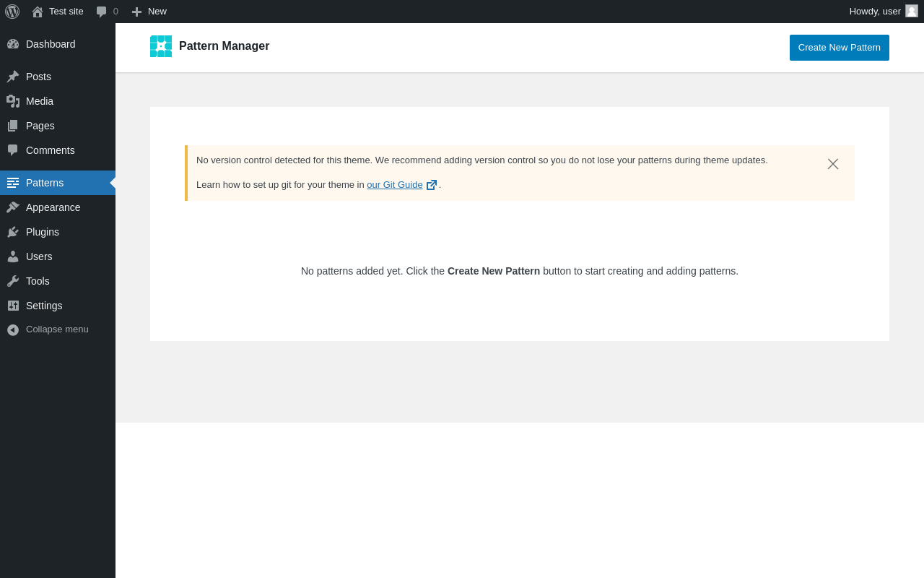Click the external link icon after Git Guide
Screen dimensions: 924x578
(432, 185)
